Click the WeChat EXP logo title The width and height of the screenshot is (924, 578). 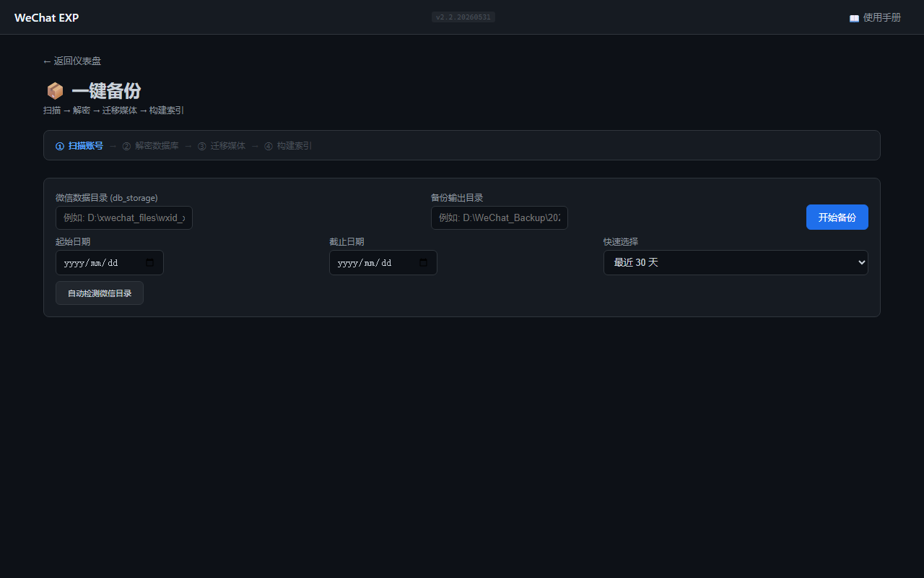point(47,17)
